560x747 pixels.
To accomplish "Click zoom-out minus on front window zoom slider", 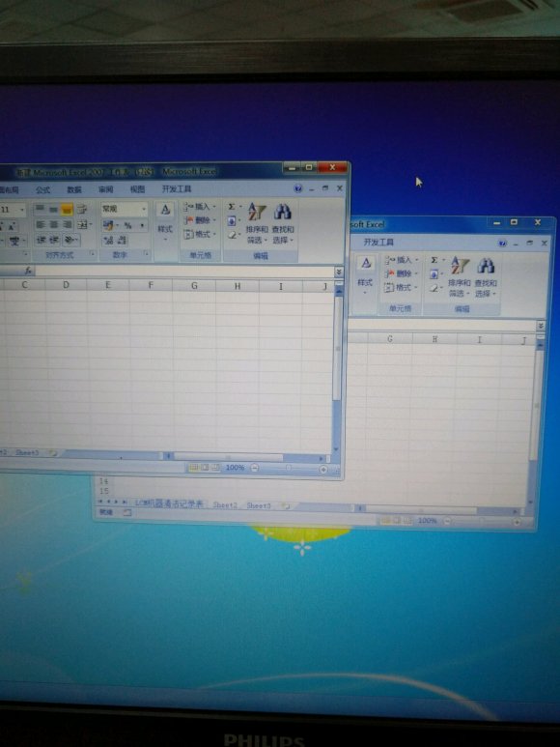I will [255, 468].
